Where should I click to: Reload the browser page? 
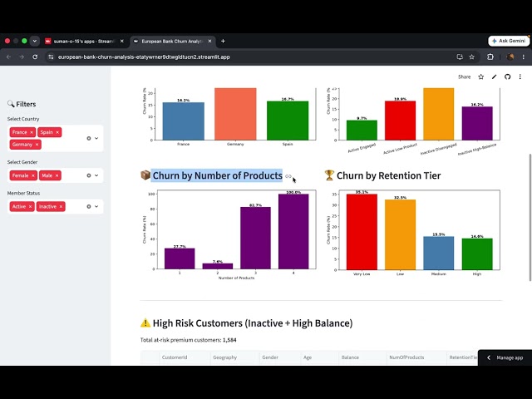tap(35, 57)
